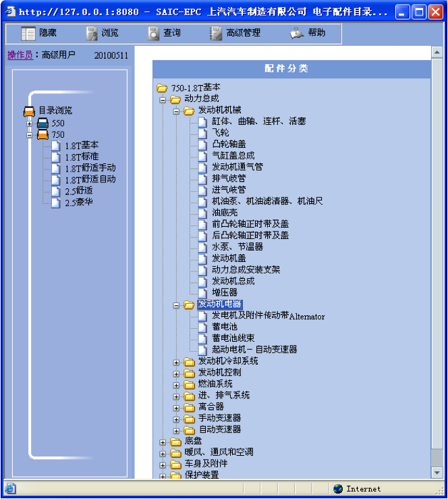Expand the 进、排气系统 branch
This screenshot has width=448, height=499.
pyautogui.click(x=176, y=397)
